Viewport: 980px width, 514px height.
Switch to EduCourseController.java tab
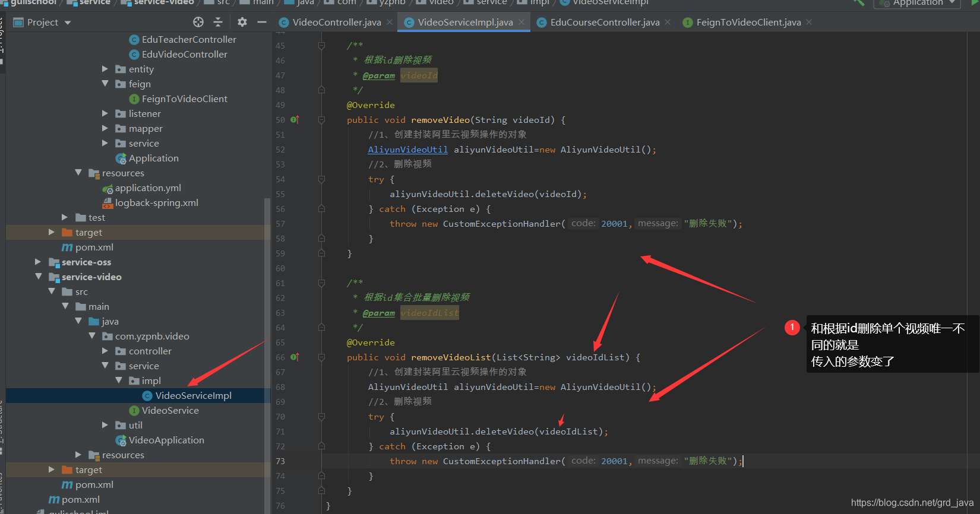pos(605,22)
